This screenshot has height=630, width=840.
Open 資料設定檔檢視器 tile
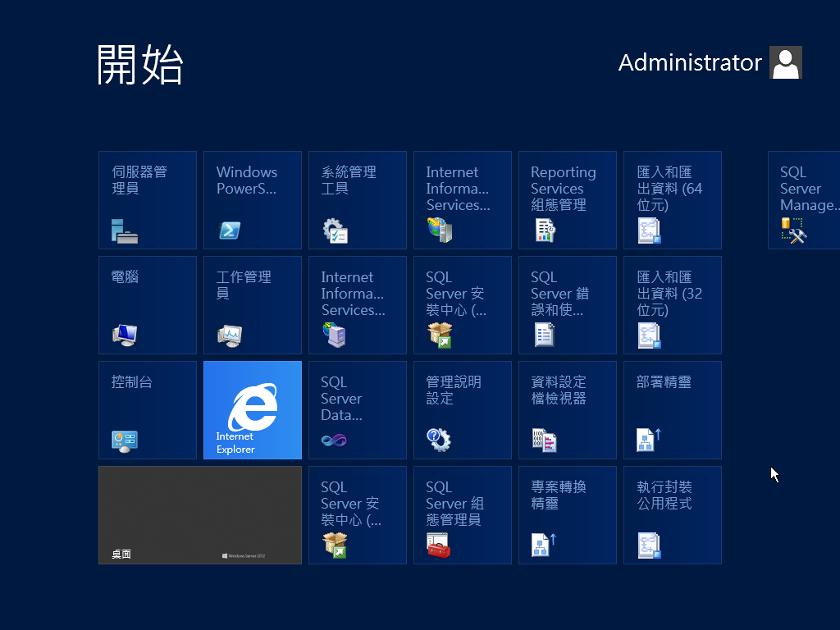pyautogui.click(x=568, y=410)
